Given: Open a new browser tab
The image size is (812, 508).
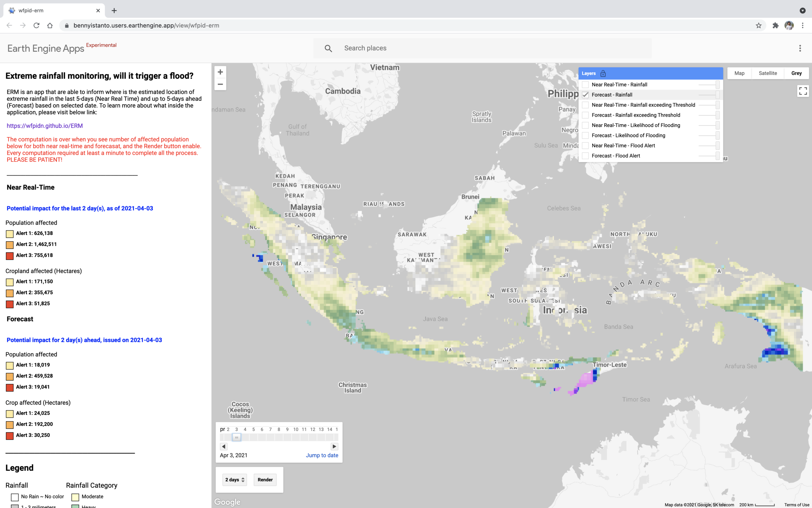Looking at the screenshot, I should [x=114, y=11].
